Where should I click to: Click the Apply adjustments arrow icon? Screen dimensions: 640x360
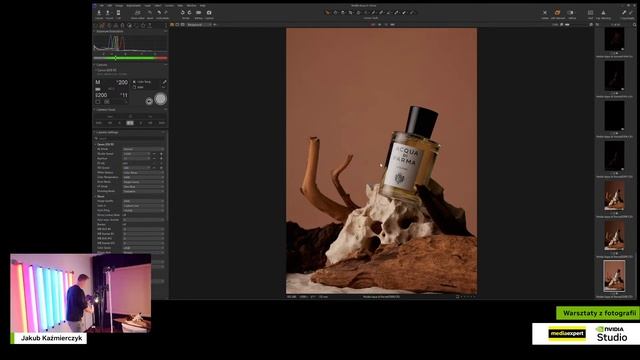click(x=631, y=13)
